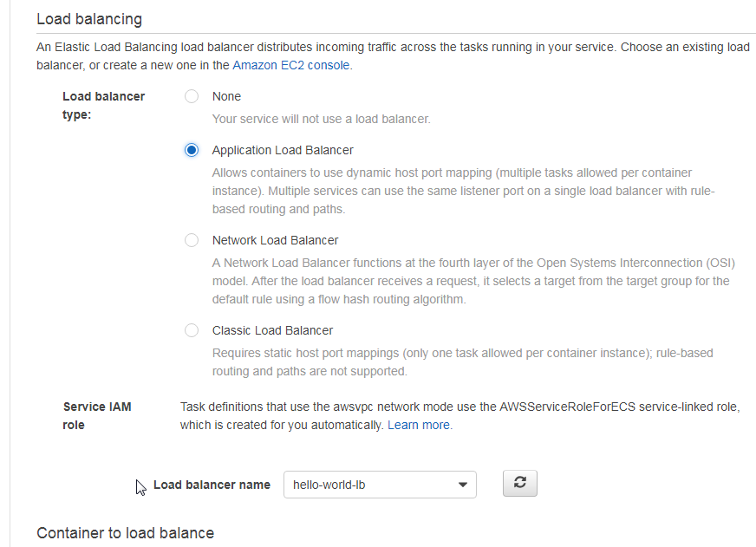Choose Classic Load Balancer radio button
The image size is (756, 547).
coord(192,330)
